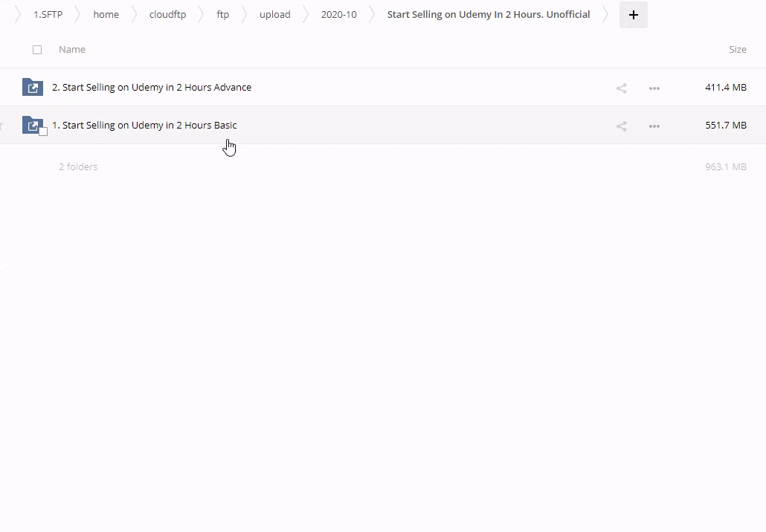
Task: Jump to cloudftp breadcrumb folder
Action: 167,15
